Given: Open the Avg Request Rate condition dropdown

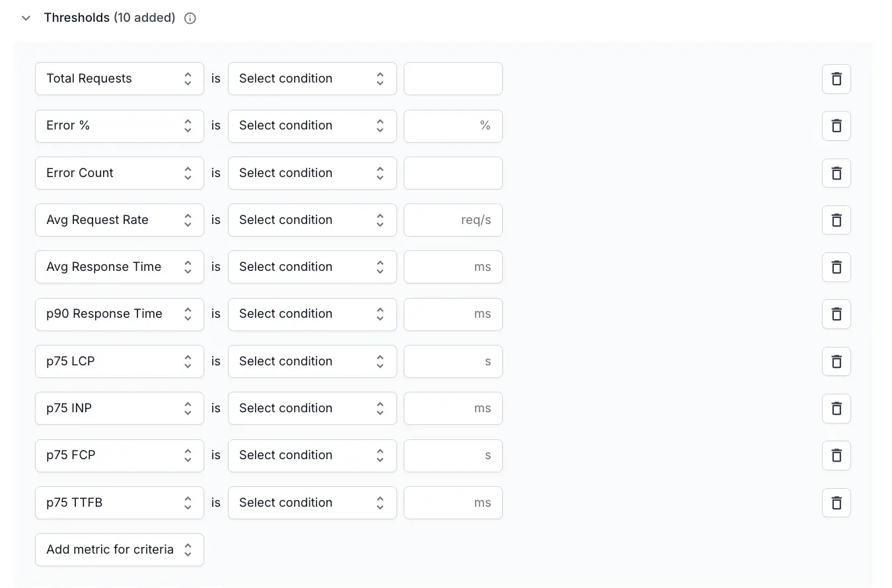Looking at the screenshot, I should (312, 220).
